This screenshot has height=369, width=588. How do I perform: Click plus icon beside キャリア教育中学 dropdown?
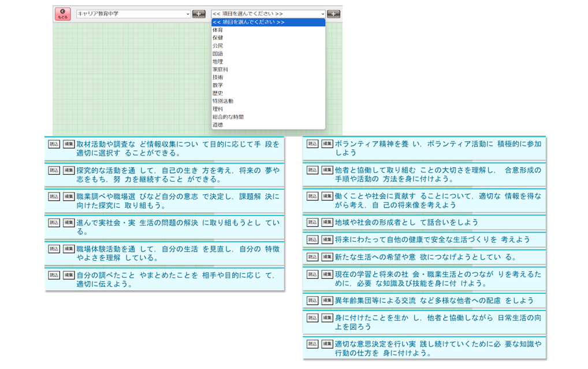point(199,14)
